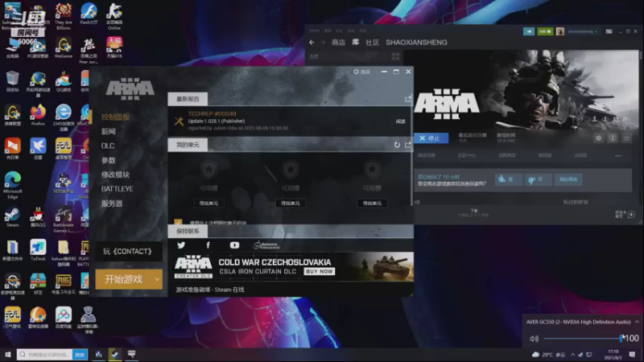
Task: Mute audio with the speaker icon
Action: pyautogui.click(x=534, y=339)
